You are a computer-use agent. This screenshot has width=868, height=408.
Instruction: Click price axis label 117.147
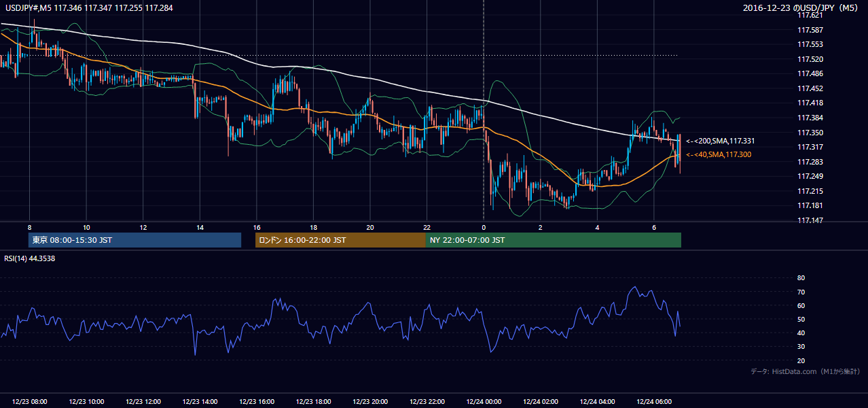[x=810, y=220]
